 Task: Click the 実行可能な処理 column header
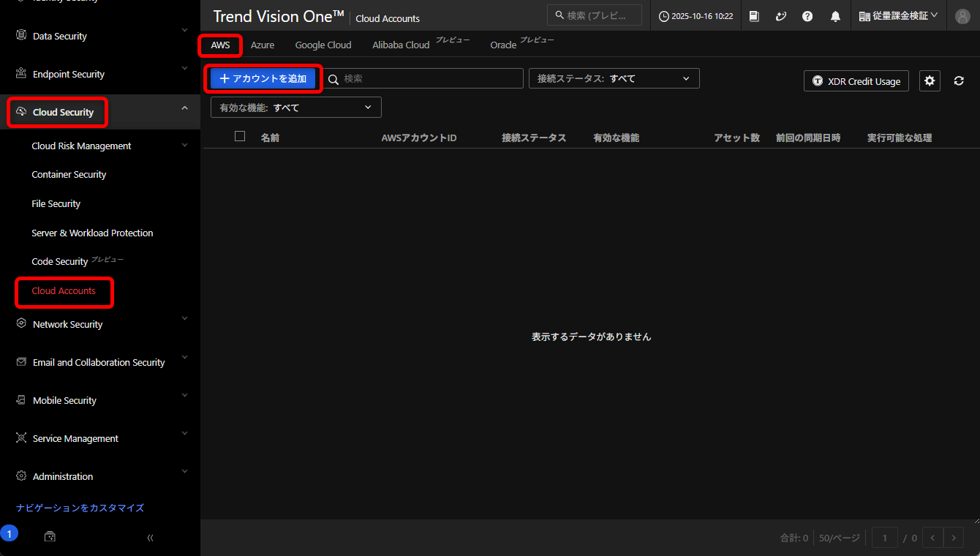coord(900,138)
